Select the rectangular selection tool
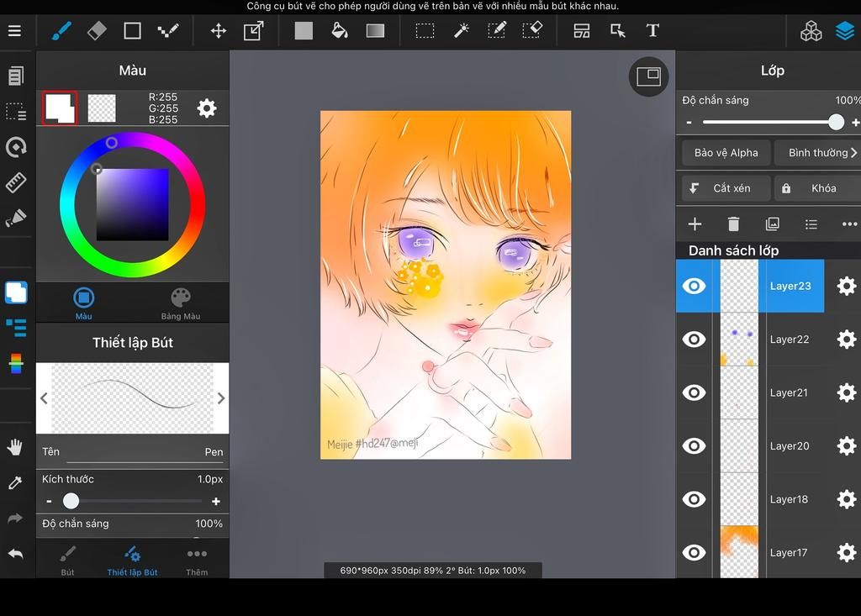 (425, 31)
